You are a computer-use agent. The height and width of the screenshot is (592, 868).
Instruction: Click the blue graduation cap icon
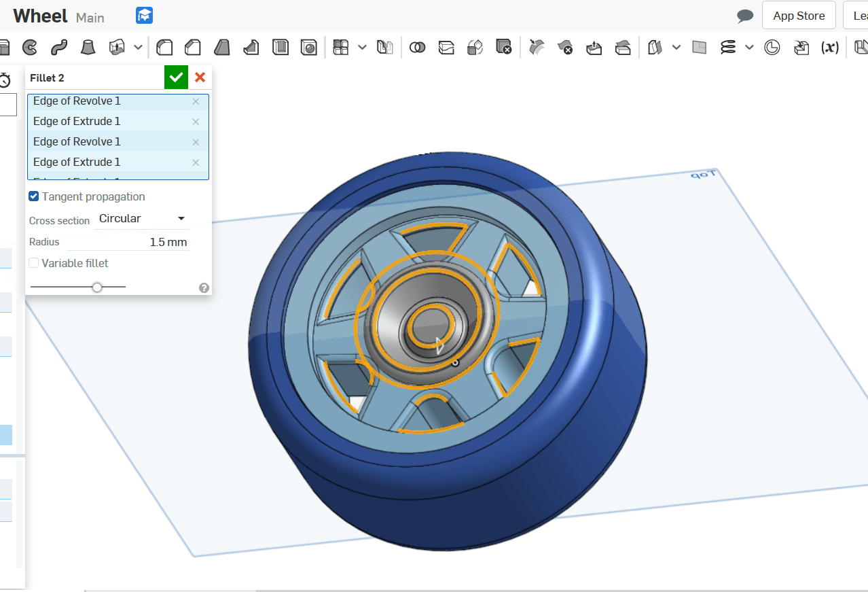pyautogui.click(x=144, y=15)
